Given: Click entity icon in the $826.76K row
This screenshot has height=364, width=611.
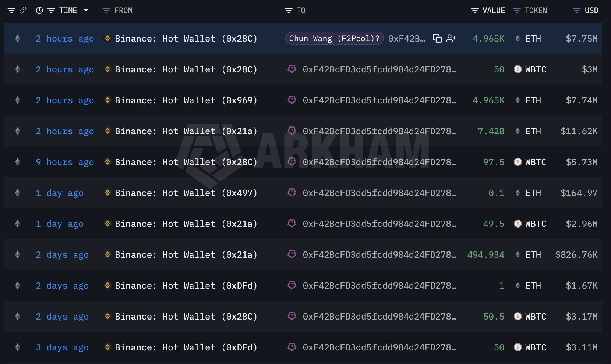Looking at the screenshot, I should click(x=292, y=254).
